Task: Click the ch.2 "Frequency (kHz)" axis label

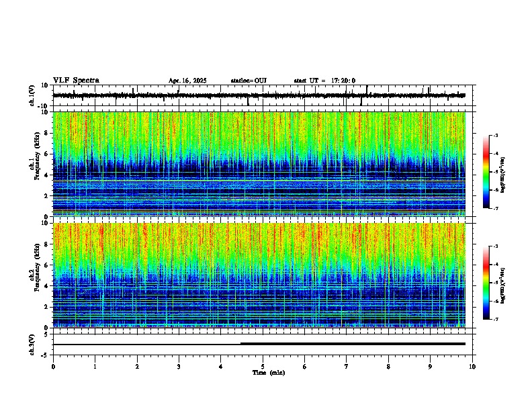Action: point(38,267)
